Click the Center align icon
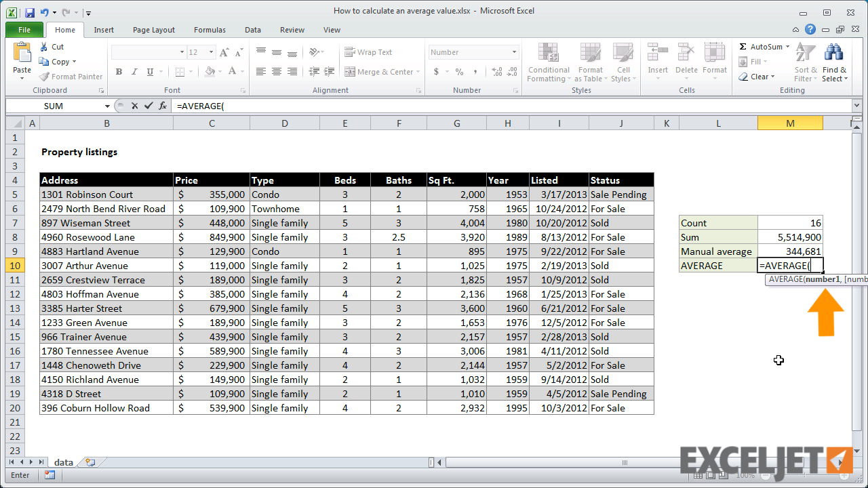This screenshot has width=868, height=488. tap(277, 72)
